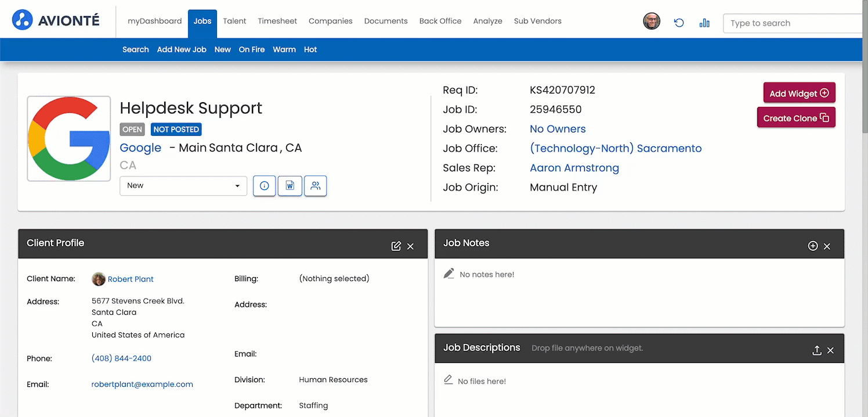868x417 pixels.
Task: Click the NOT POSTED badge
Action: 176,130
